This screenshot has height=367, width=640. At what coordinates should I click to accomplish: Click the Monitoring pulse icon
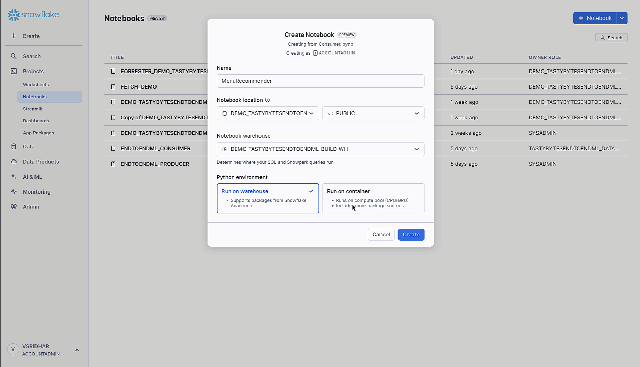point(13,192)
